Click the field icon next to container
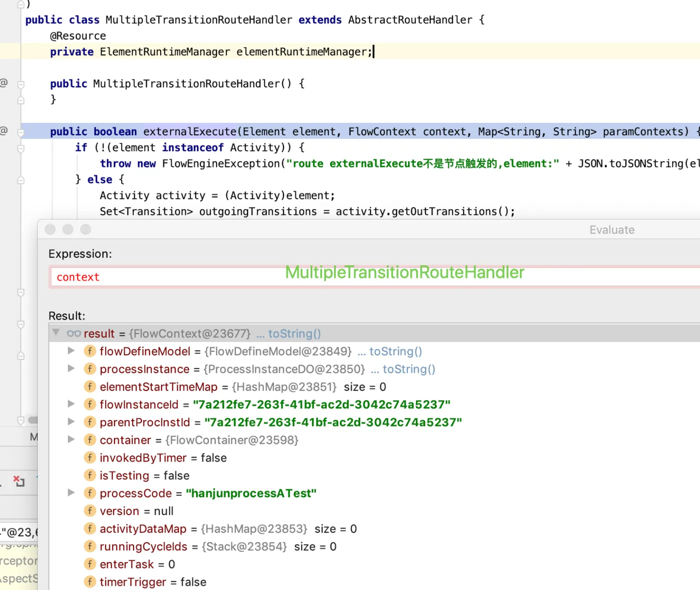700x590 pixels. 90,439
